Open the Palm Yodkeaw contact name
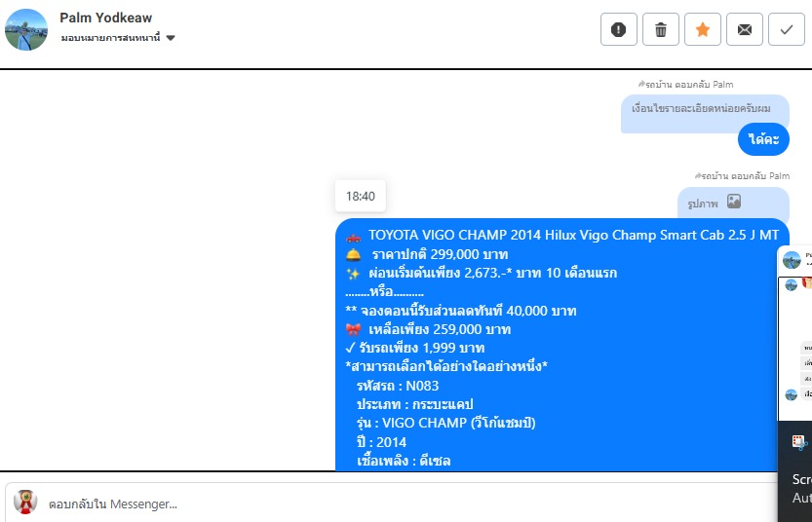 [x=105, y=18]
